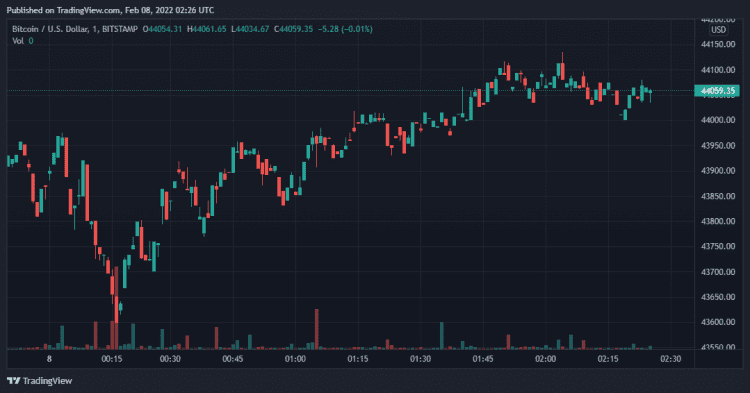This screenshot has height=393, width=750.
Task: Click the 43600.00 price axis label
Action: coord(718,322)
